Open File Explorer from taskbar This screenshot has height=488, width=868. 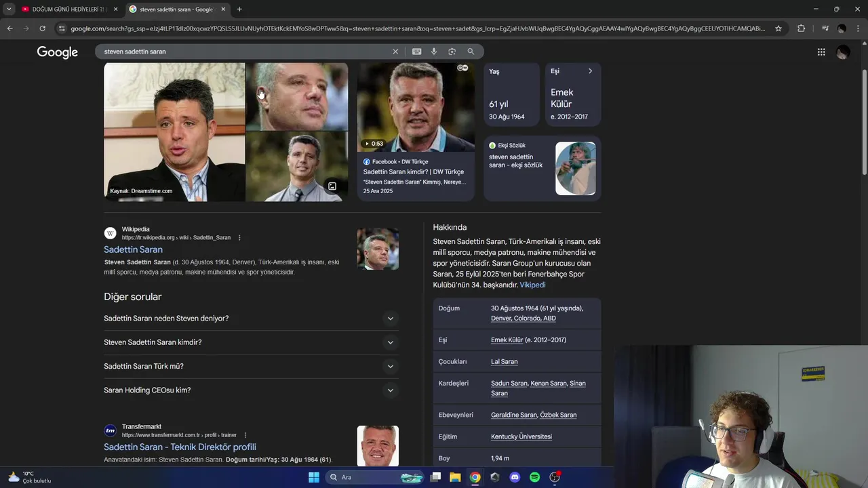[455, 477]
